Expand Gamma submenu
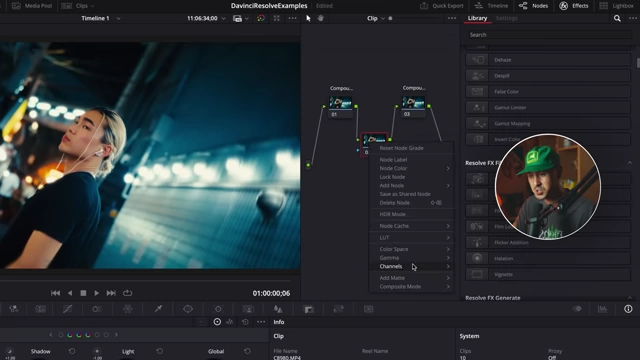The height and width of the screenshot is (360, 640). tap(411, 258)
